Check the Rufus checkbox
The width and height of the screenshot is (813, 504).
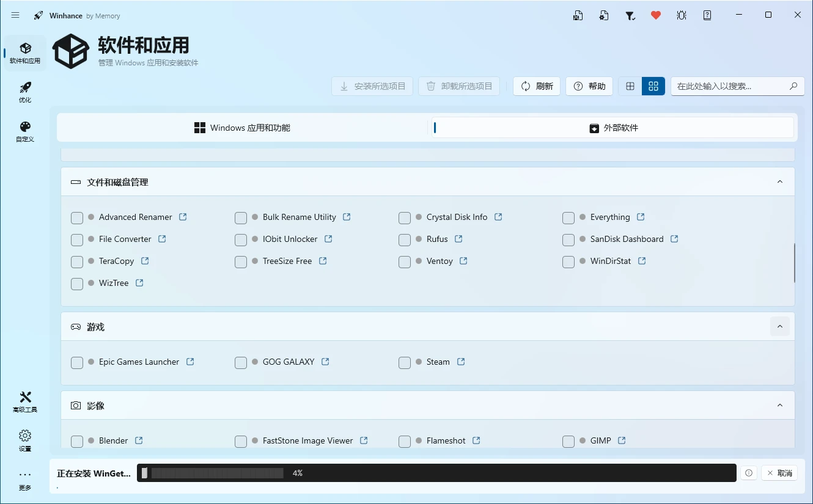coord(405,240)
